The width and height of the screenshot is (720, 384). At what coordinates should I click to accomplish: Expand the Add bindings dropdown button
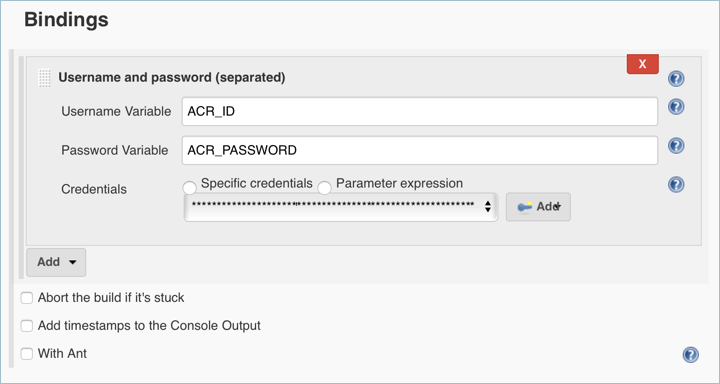56,262
